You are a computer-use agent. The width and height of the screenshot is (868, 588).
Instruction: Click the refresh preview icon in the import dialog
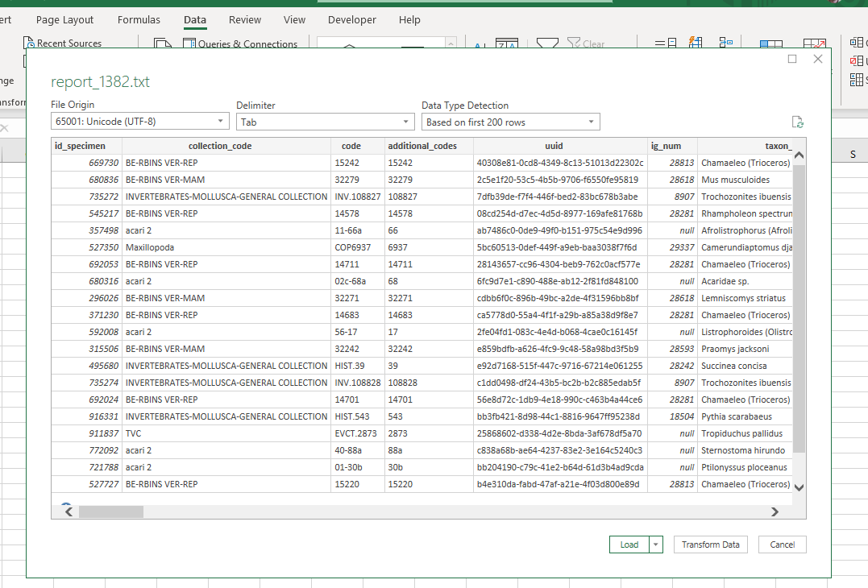[x=798, y=122]
